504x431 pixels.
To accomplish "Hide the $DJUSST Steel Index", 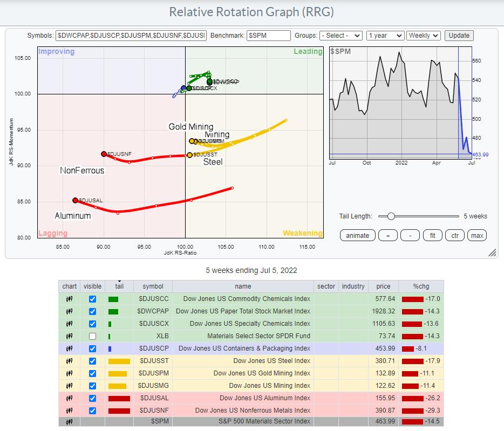I will (x=92, y=361).
